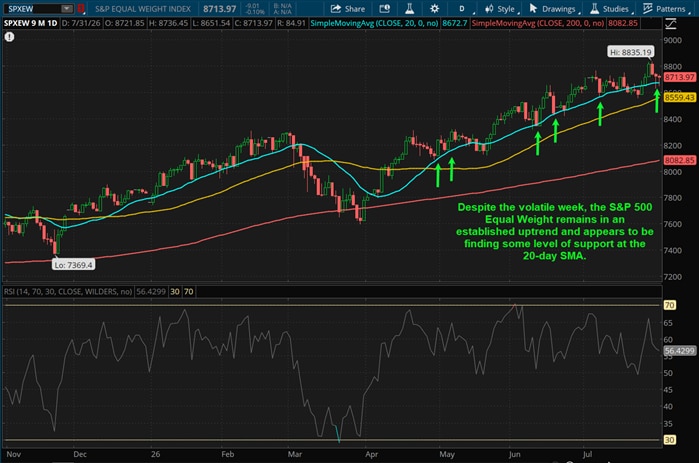Image resolution: width=699 pixels, height=463 pixels.
Task: Click the 'Hi: 8835.19' price bubble
Action: [631, 52]
